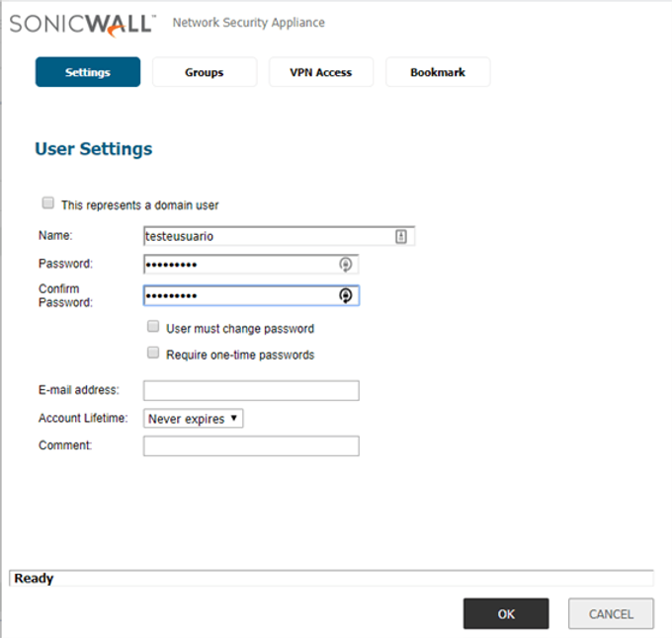Image resolution: width=672 pixels, height=638 pixels.
Task: Click the autofill icon in Name field
Action: (x=400, y=236)
